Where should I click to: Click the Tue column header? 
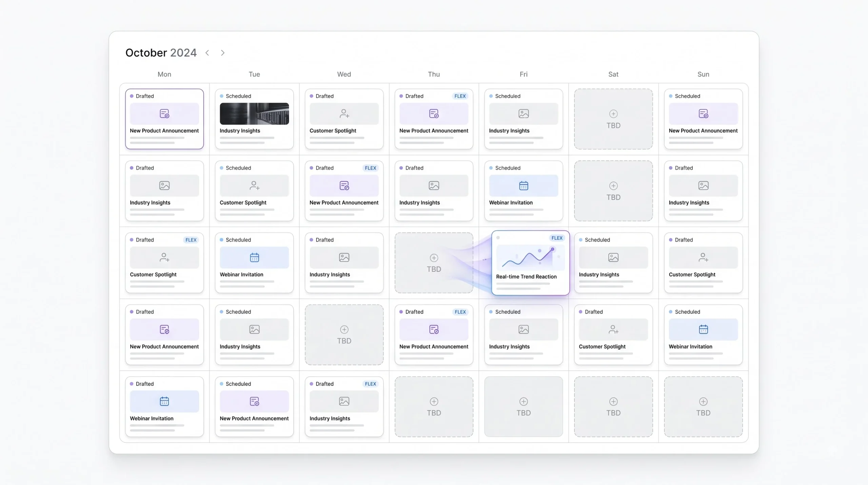pos(254,74)
